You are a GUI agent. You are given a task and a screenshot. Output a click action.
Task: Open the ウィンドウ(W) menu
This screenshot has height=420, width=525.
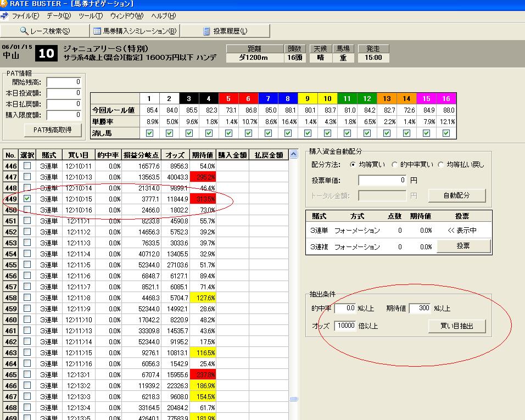pos(126,16)
